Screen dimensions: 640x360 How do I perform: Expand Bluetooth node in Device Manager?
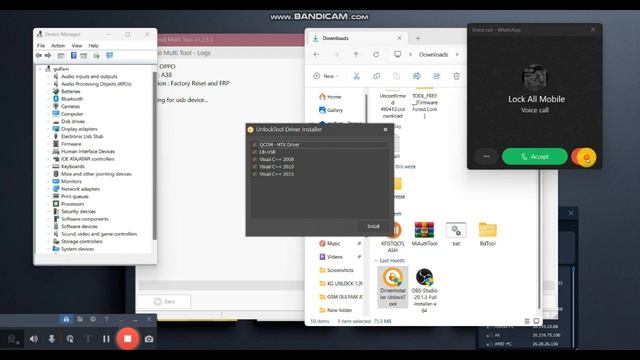(48, 99)
